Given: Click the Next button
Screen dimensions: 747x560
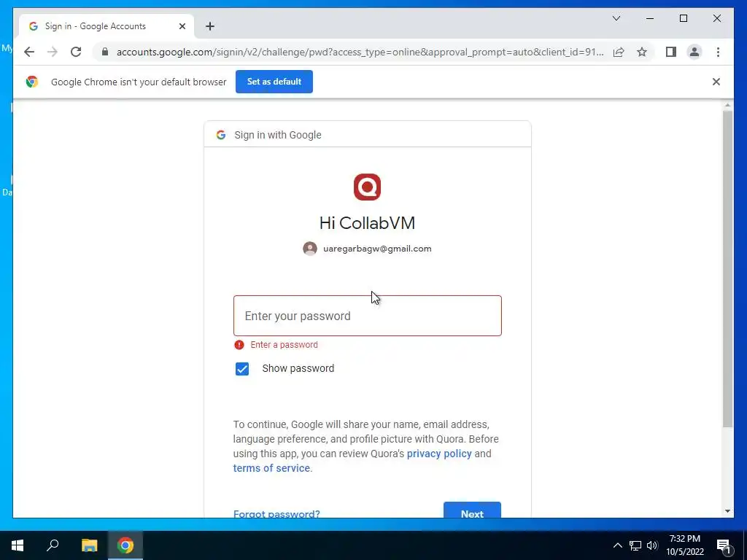Looking at the screenshot, I should [x=472, y=510].
